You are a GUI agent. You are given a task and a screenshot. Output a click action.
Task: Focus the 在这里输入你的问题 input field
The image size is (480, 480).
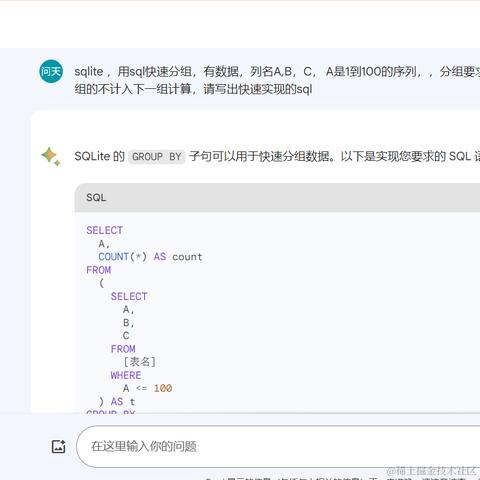[278, 446]
